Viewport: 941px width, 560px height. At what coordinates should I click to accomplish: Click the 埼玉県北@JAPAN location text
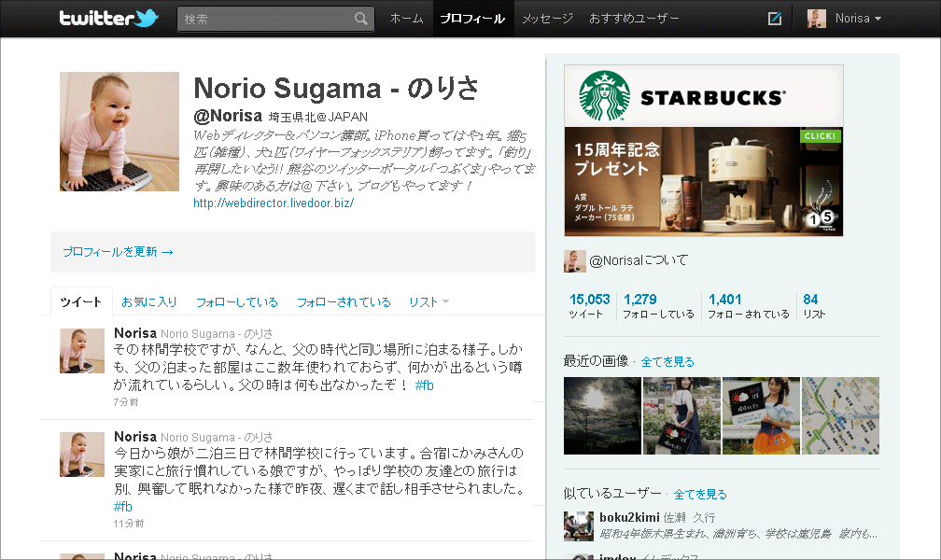point(318,117)
